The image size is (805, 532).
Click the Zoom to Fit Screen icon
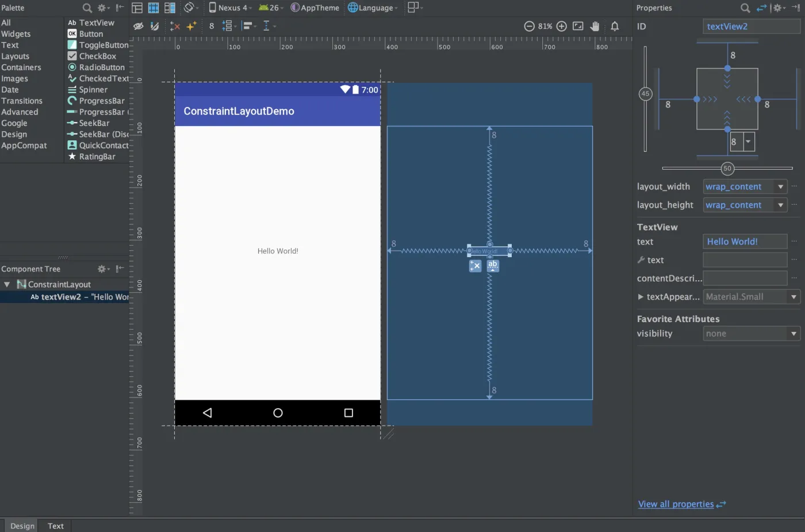(578, 26)
